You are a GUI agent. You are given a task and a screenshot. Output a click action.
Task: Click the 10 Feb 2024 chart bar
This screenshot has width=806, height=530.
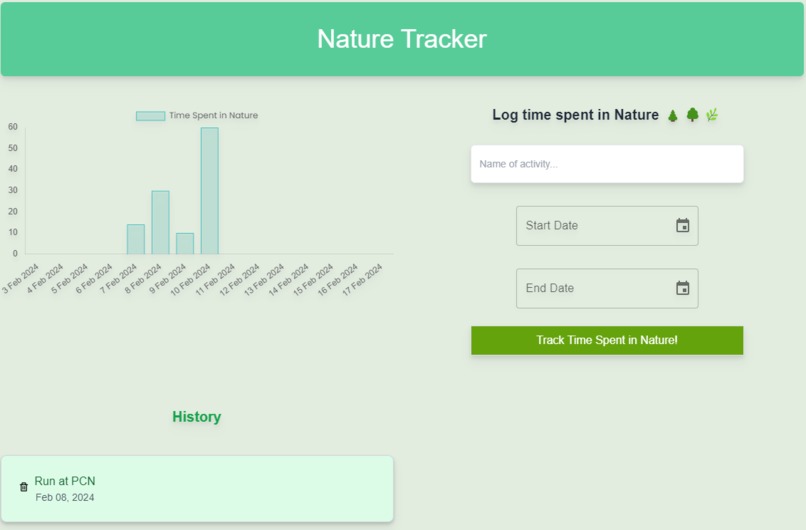pyautogui.click(x=210, y=191)
